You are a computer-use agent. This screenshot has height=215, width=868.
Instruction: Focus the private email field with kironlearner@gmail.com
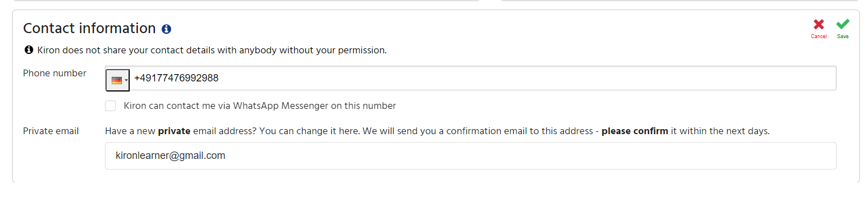coord(470,155)
